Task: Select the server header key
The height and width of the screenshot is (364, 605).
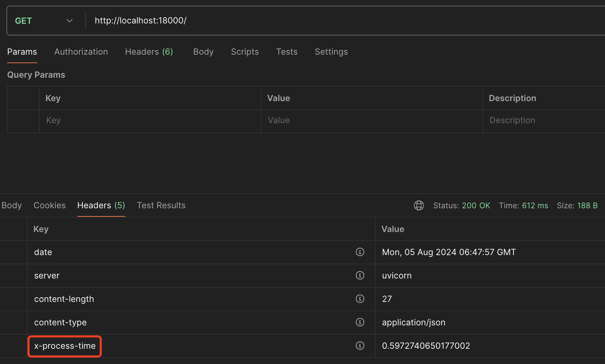Action: 47,276
